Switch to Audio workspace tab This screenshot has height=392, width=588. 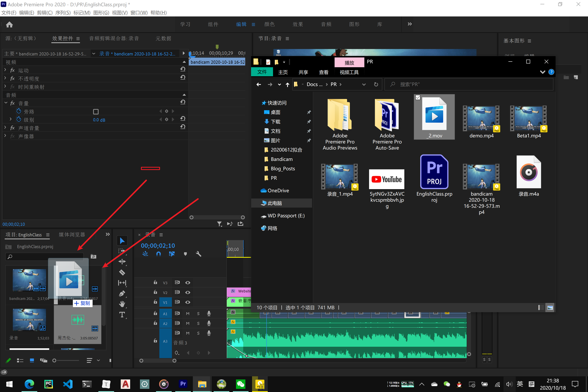click(326, 24)
